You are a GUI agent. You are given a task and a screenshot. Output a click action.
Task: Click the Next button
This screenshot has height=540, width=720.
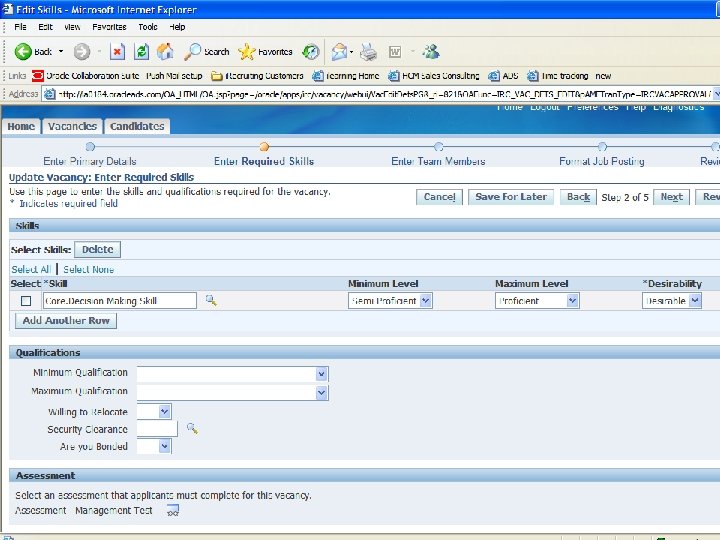pyautogui.click(x=671, y=197)
